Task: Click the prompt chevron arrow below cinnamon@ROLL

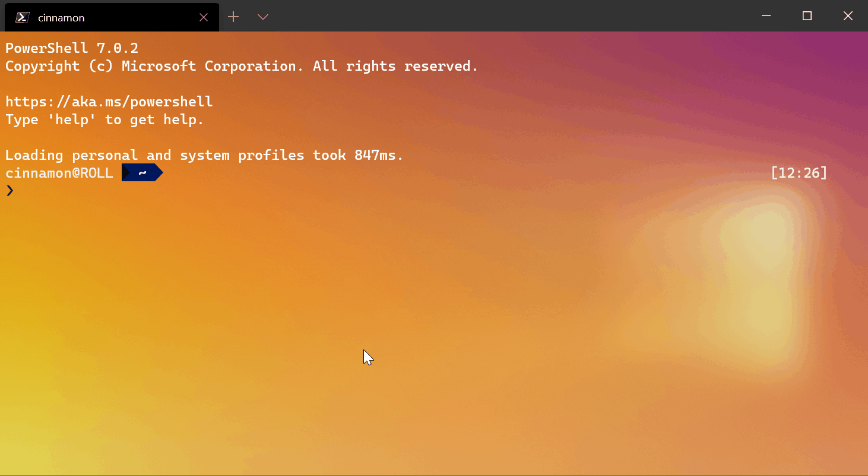Action: point(9,190)
